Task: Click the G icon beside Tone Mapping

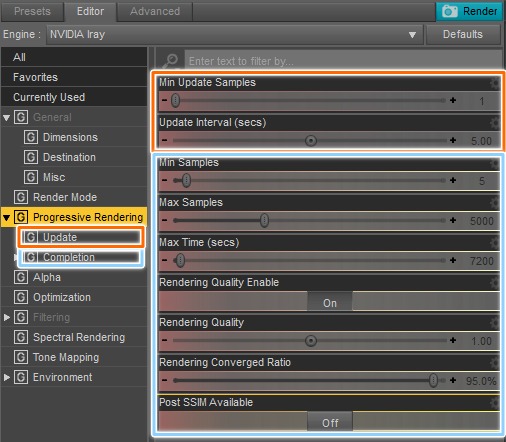Action: click(x=21, y=357)
